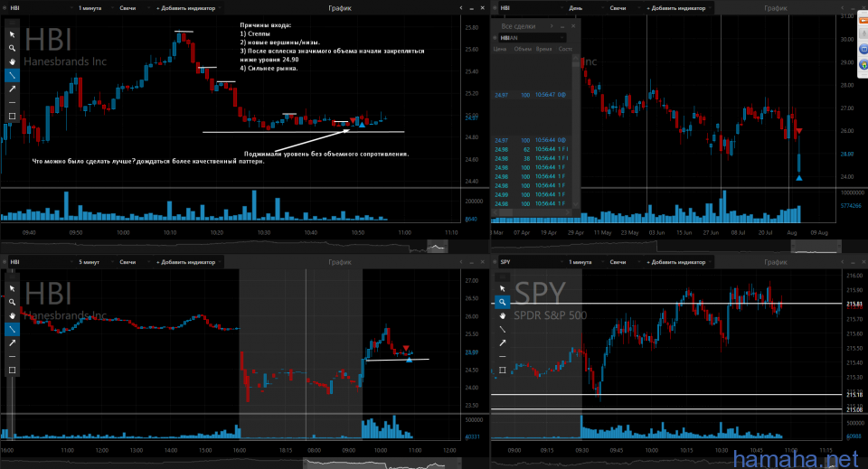Viewport: 868px width, 469px height.
Task: Click 'Все сделки' panel title
Action: (x=518, y=26)
